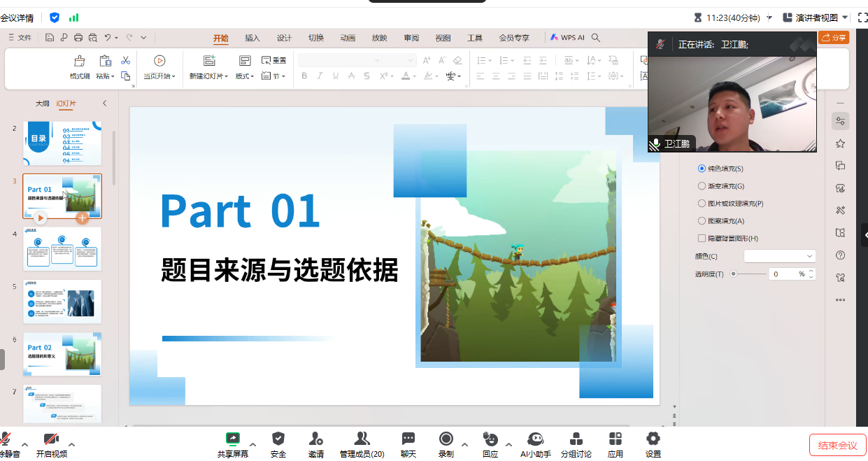
Task: Apply Italic formatting icon
Action: [320, 76]
